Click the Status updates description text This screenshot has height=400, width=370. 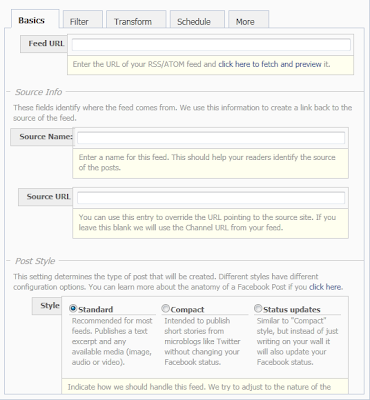(x=297, y=341)
